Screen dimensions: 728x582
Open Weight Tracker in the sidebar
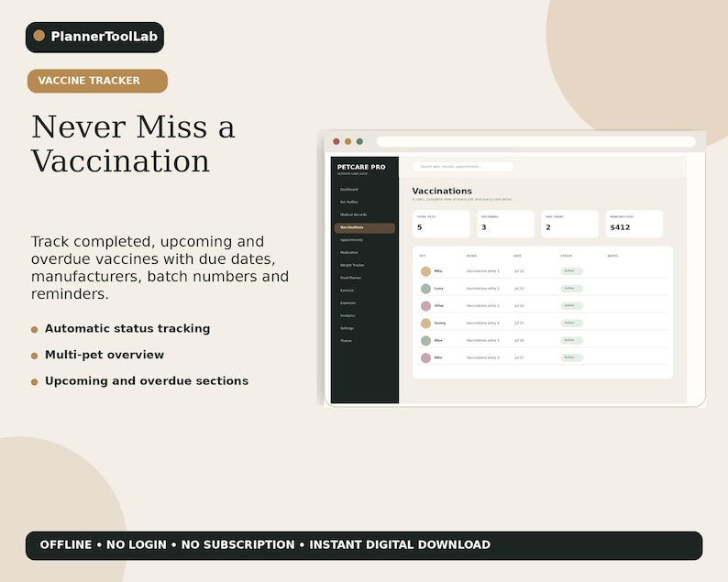(x=352, y=265)
